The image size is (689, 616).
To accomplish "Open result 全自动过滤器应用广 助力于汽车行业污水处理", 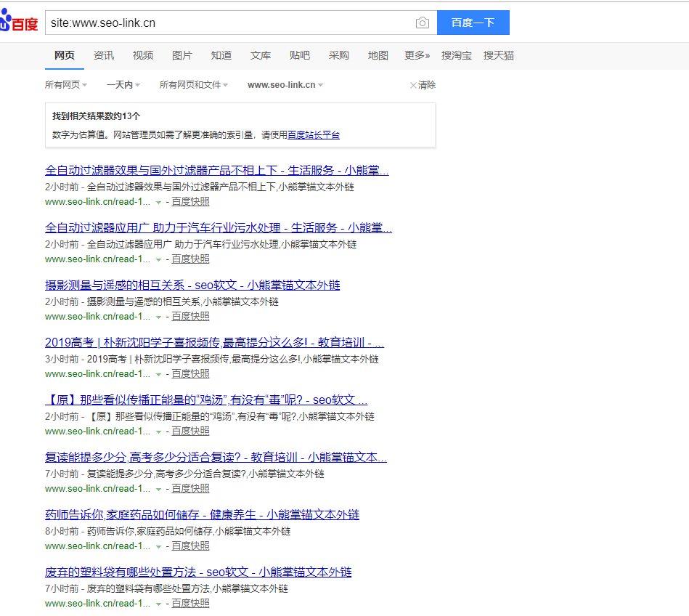I will (x=219, y=228).
